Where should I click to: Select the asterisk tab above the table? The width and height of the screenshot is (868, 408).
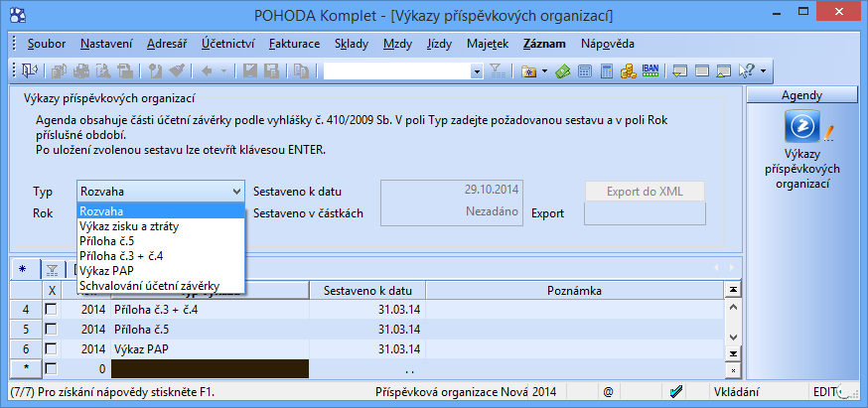(x=22, y=269)
